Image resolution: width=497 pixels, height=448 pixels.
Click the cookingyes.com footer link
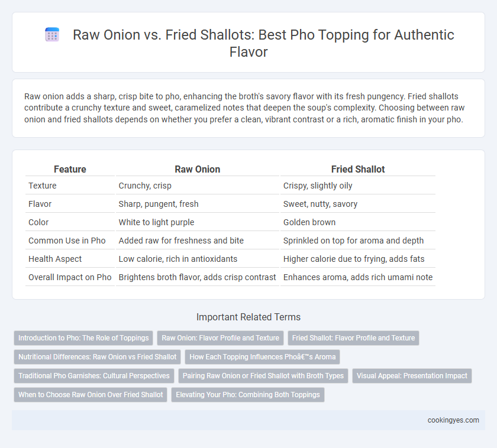coord(453,420)
